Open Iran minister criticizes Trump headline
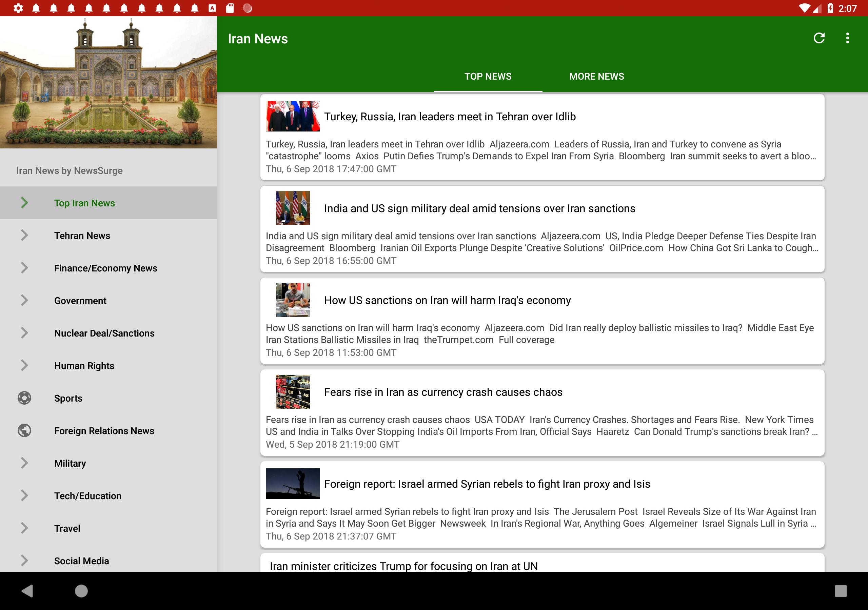Image resolution: width=868 pixels, height=610 pixels. (x=403, y=566)
